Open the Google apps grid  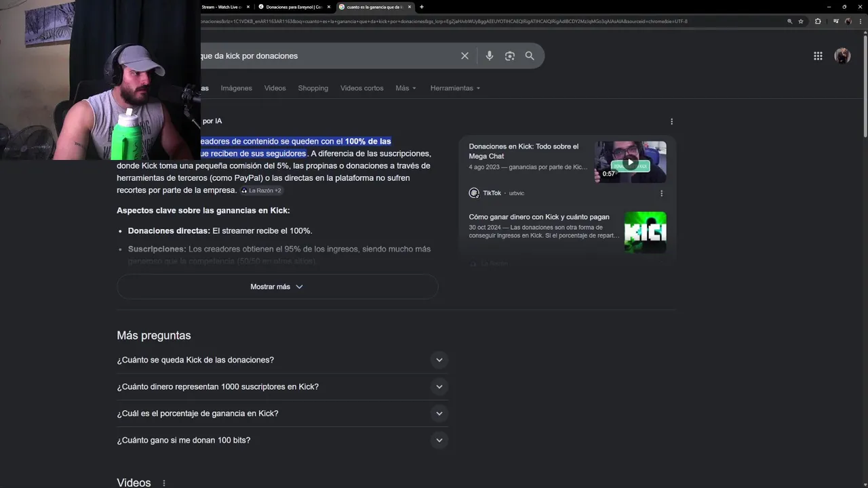click(818, 56)
